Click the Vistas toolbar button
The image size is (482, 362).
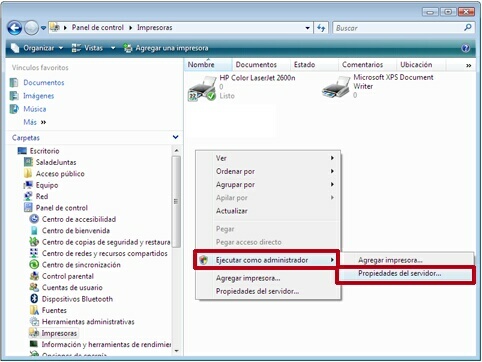(88, 48)
